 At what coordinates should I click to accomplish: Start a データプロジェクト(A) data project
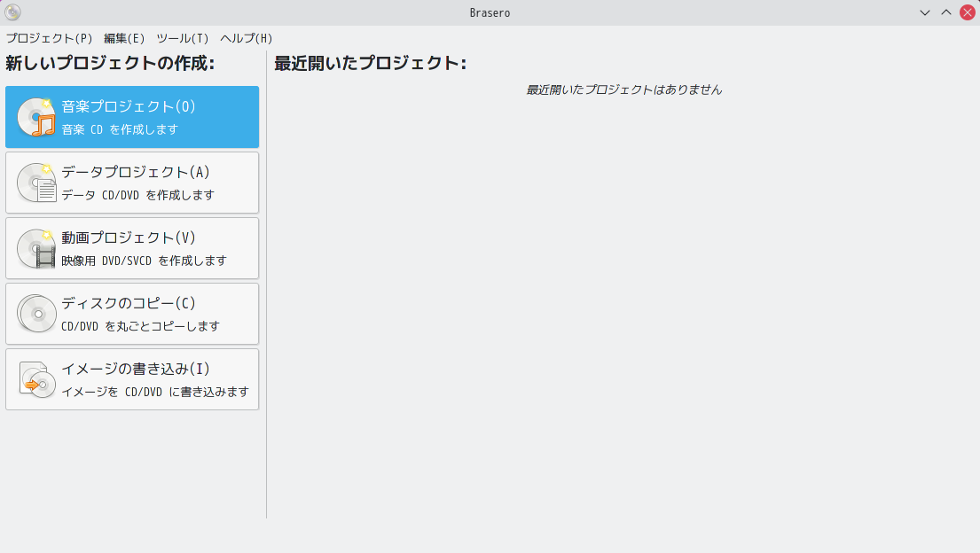(x=132, y=183)
